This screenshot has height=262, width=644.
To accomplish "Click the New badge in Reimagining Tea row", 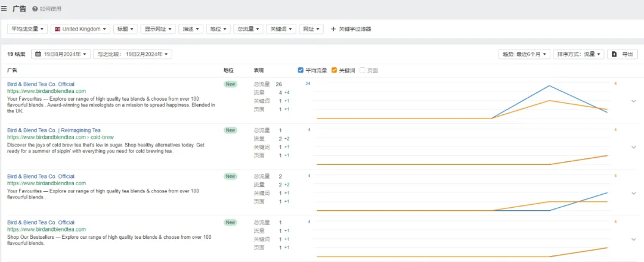I will [x=230, y=130].
